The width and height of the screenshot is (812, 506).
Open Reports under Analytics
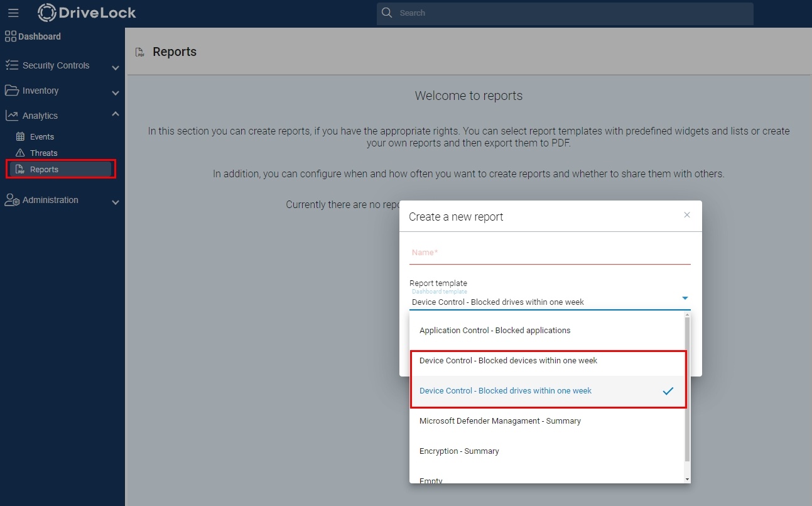pyautogui.click(x=44, y=169)
